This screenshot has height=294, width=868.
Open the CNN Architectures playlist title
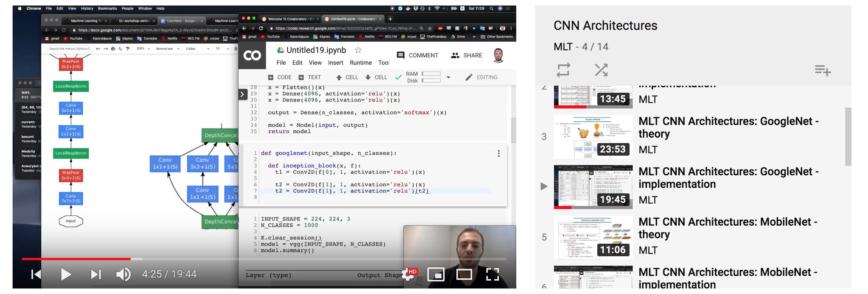click(606, 26)
